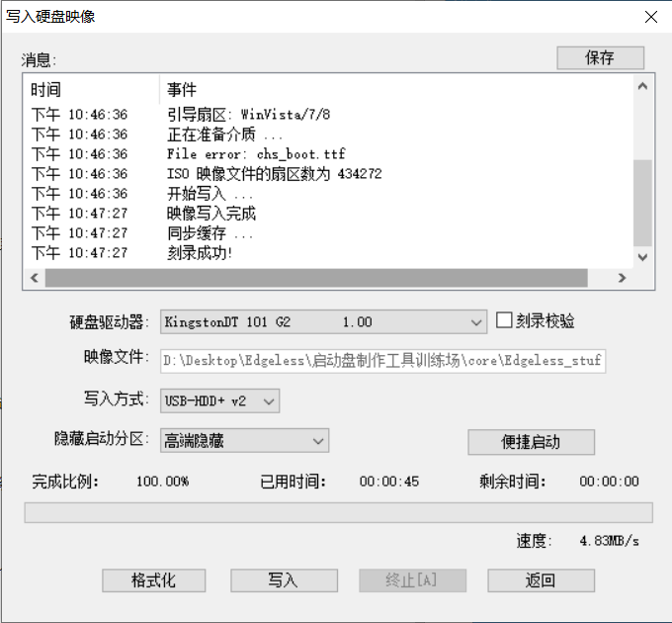Click the 100.00% completion value
The image size is (672, 623).
click(162, 482)
